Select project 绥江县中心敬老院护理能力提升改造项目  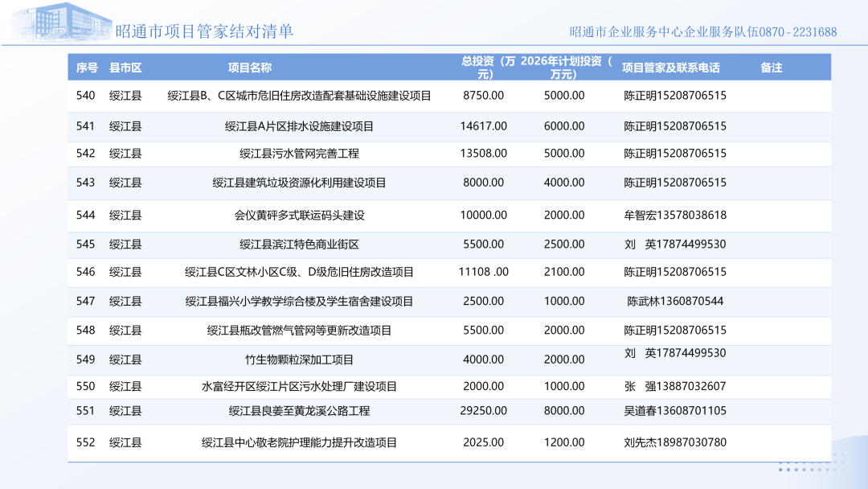click(x=300, y=442)
